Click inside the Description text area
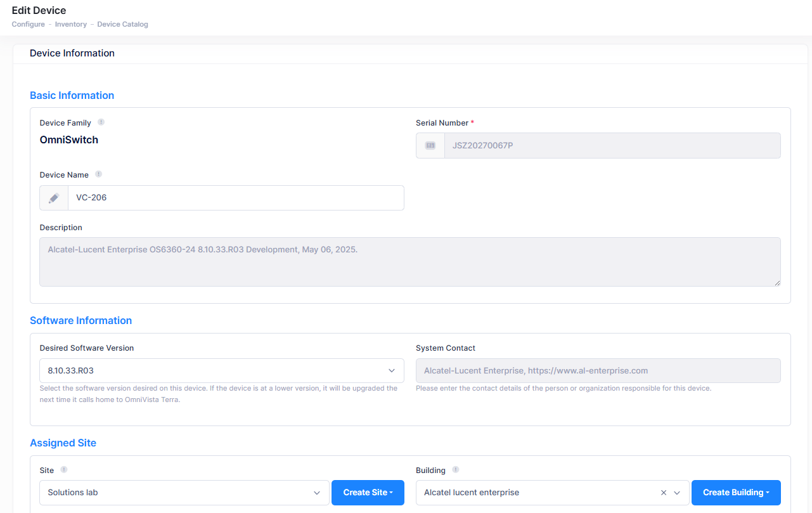 [x=409, y=262]
